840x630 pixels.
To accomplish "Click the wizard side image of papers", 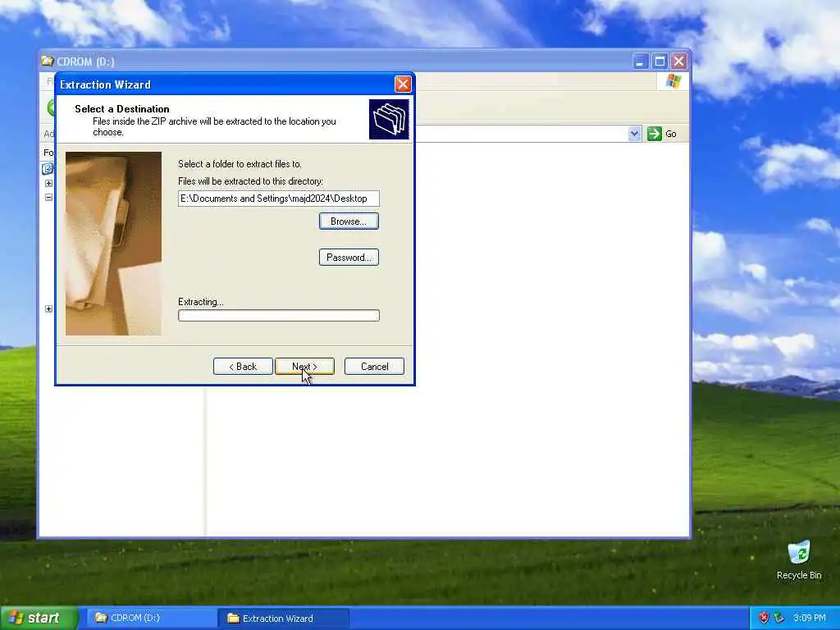I will pyautogui.click(x=113, y=243).
